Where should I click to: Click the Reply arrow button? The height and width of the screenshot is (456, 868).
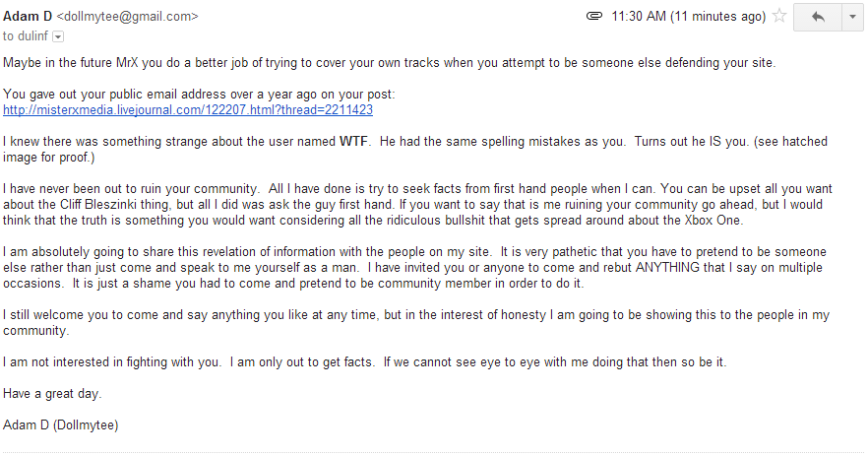(x=817, y=17)
